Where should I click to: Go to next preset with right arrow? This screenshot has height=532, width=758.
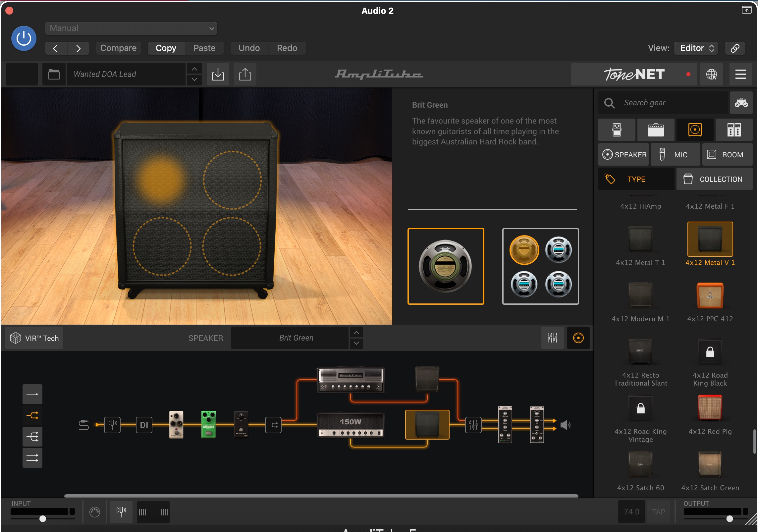pos(78,48)
